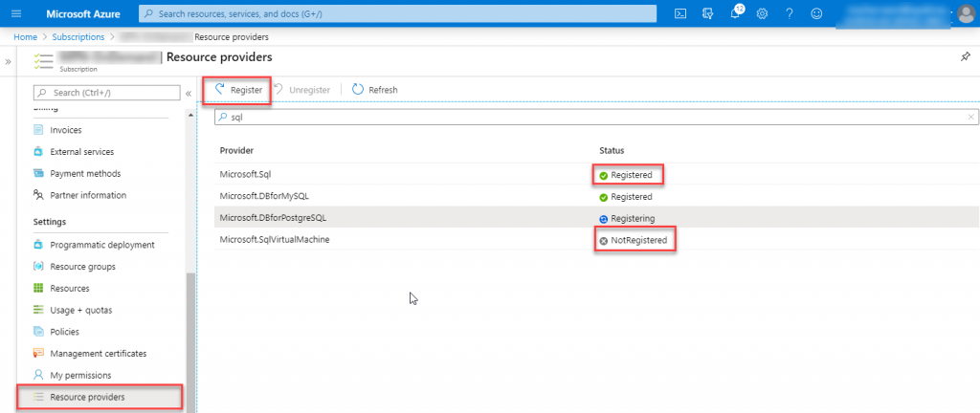980x413 pixels.
Task: Open Usage + quotas menu item
Action: [x=80, y=310]
